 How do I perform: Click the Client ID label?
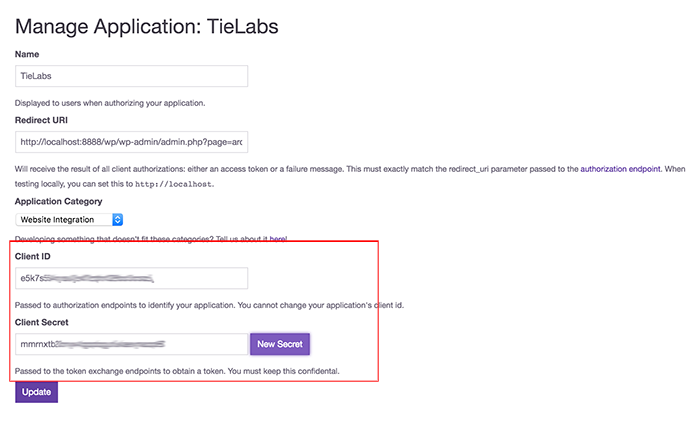33,256
